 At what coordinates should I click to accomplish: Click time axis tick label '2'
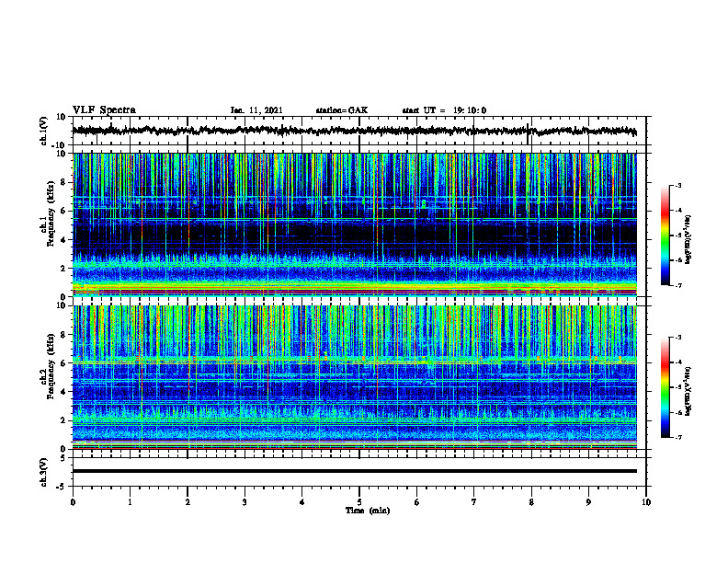188,502
